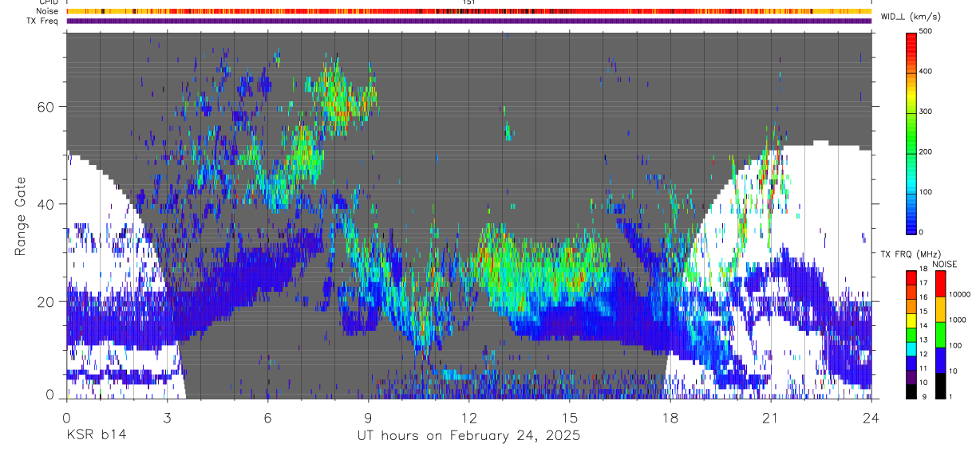Click the 3 tick on the UT hours axis
Viewport: 980px width, 452px height.
point(167,418)
